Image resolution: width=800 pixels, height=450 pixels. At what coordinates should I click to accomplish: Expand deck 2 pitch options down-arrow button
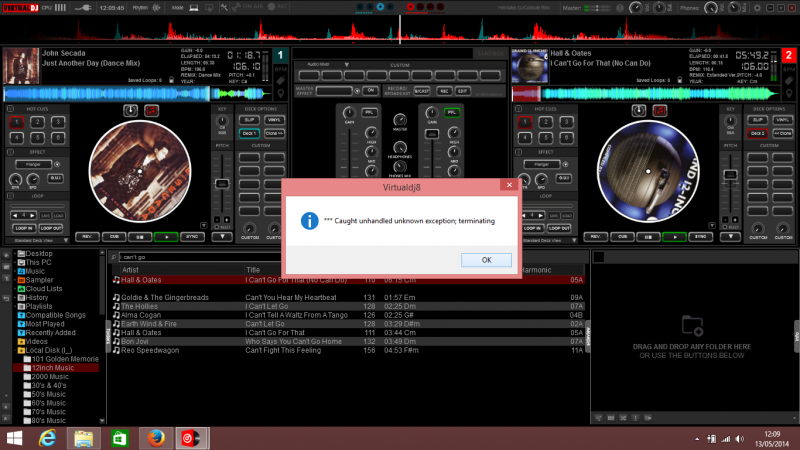point(731,237)
